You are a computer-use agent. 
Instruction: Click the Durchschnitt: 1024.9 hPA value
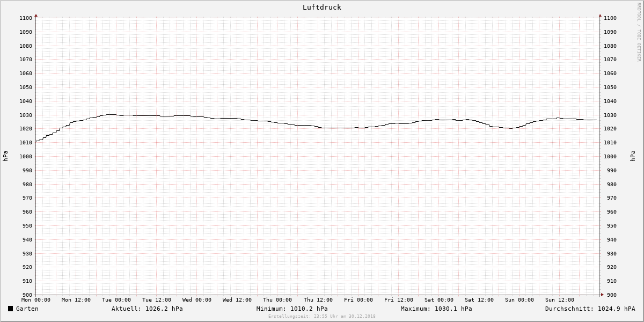click(x=590, y=309)
